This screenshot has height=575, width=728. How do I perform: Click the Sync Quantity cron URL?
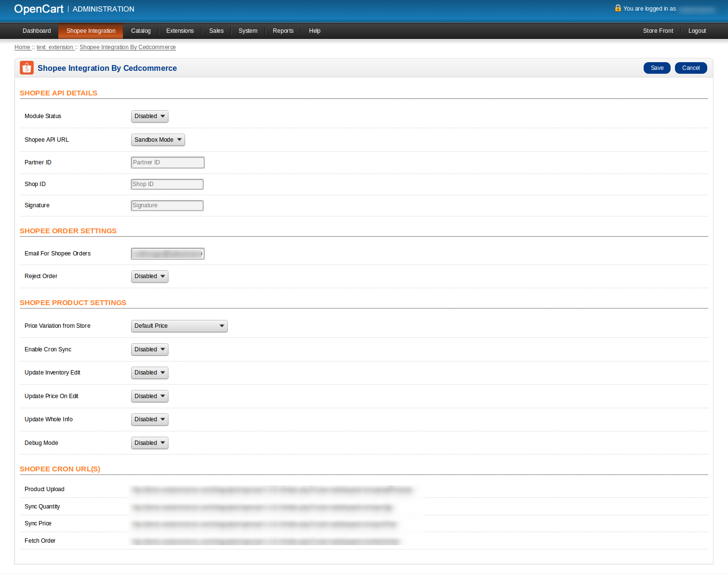pos(263,507)
